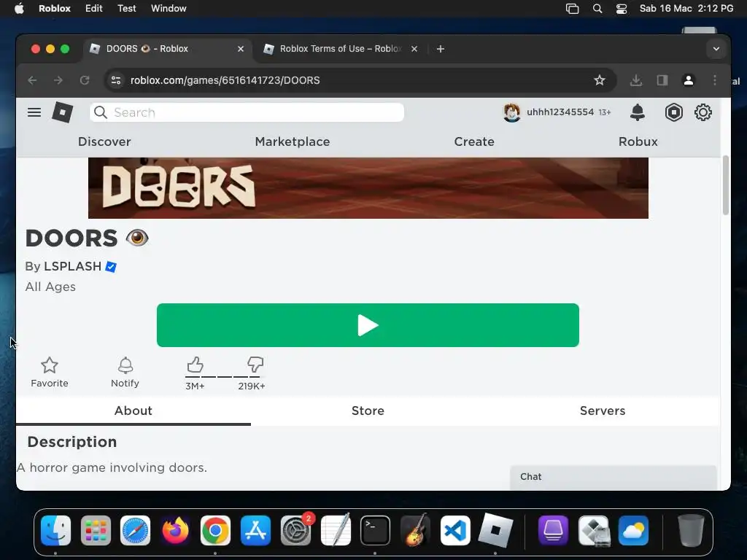Screen dimensions: 747x560
Task: Open Safari from the Dock
Action: tap(135, 531)
